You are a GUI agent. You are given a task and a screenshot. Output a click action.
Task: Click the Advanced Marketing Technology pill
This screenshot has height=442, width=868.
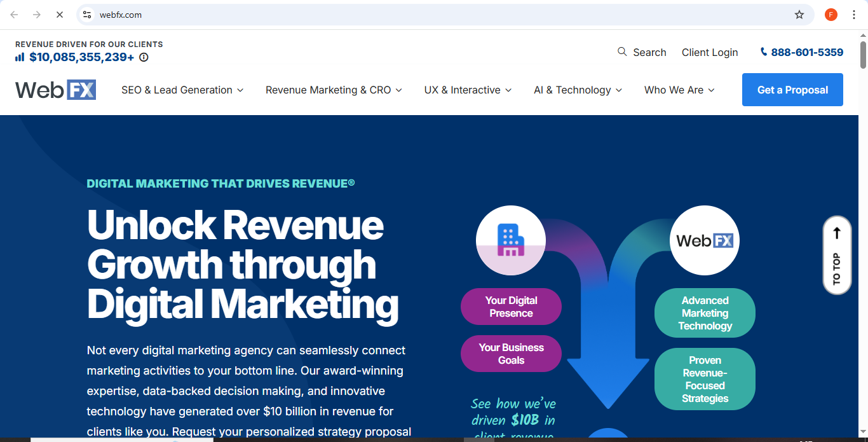tap(705, 313)
